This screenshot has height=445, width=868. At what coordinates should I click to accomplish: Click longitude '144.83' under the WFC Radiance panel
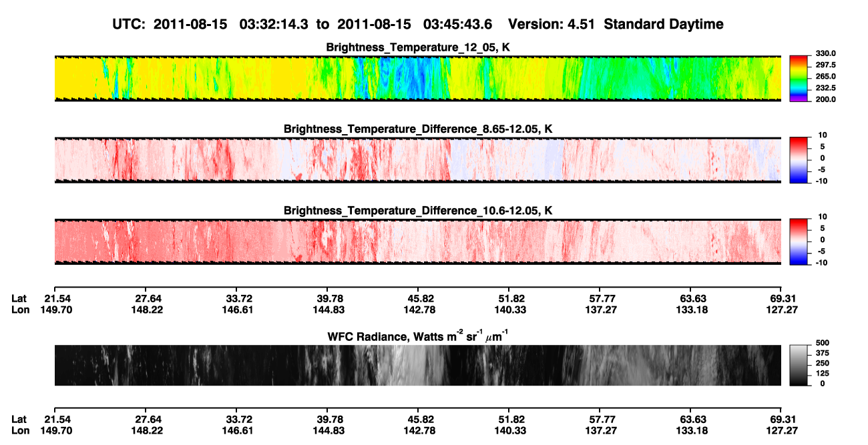pyautogui.click(x=329, y=430)
